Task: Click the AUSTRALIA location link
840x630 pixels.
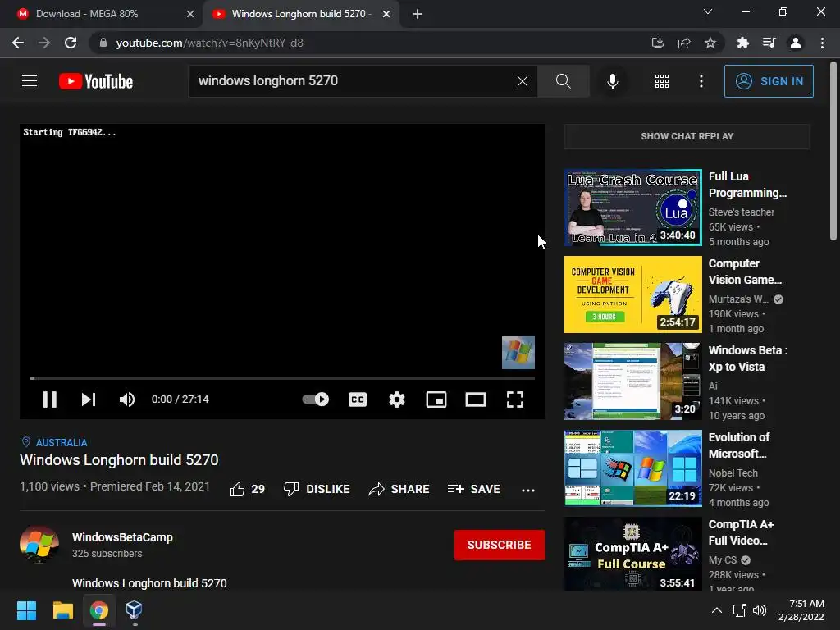Action: (61, 442)
